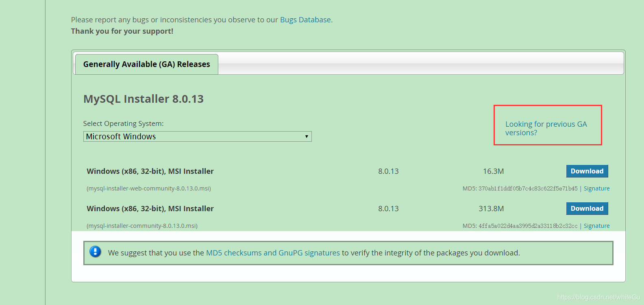Click the Select Operating System label
The height and width of the screenshot is (305, 644).
tap(123, 123)
